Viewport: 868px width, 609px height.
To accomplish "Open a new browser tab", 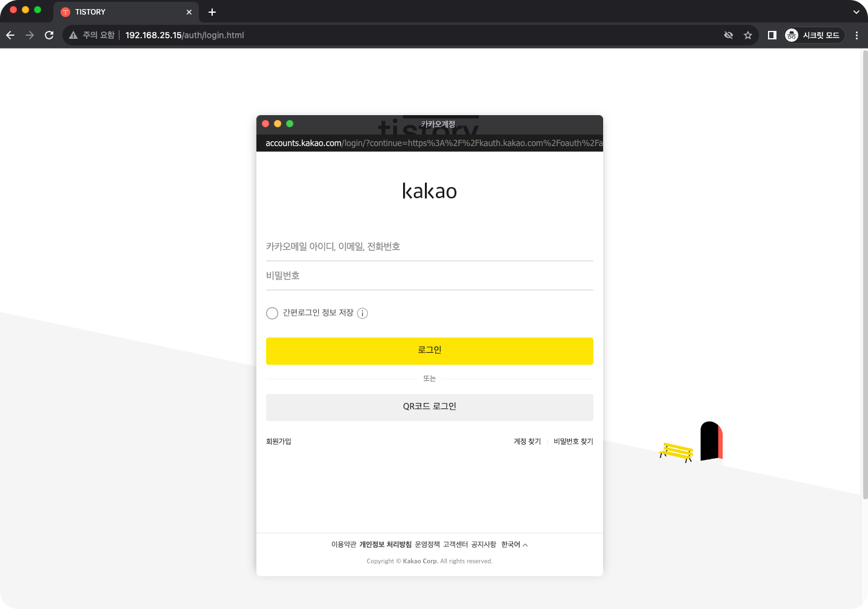I will point(212,12).
